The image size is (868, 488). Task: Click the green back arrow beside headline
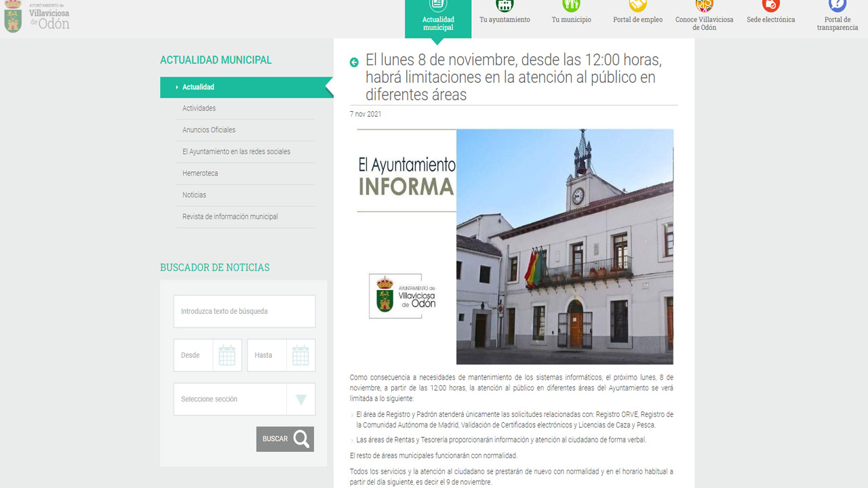click(354, 62)
